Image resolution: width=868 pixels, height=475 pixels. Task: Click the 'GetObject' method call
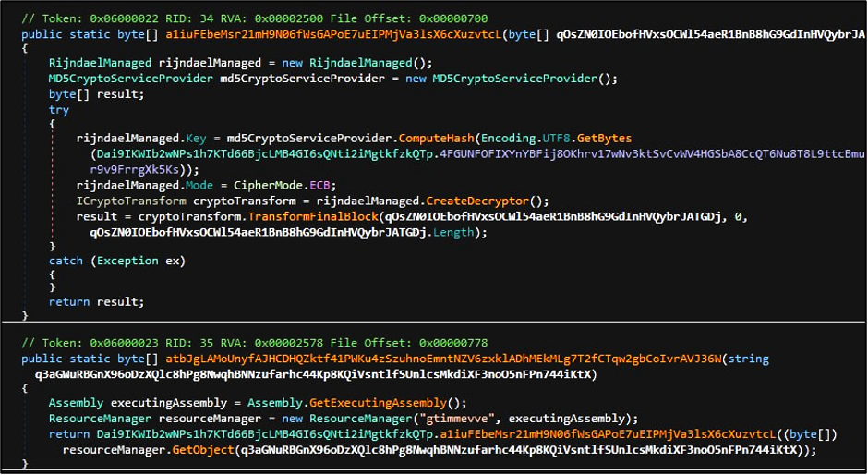point(203,449)
